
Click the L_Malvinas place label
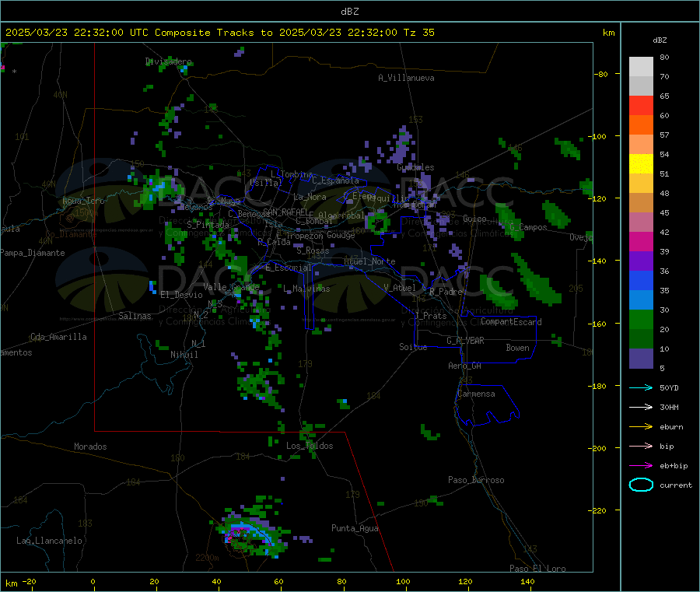pos(306,289)
